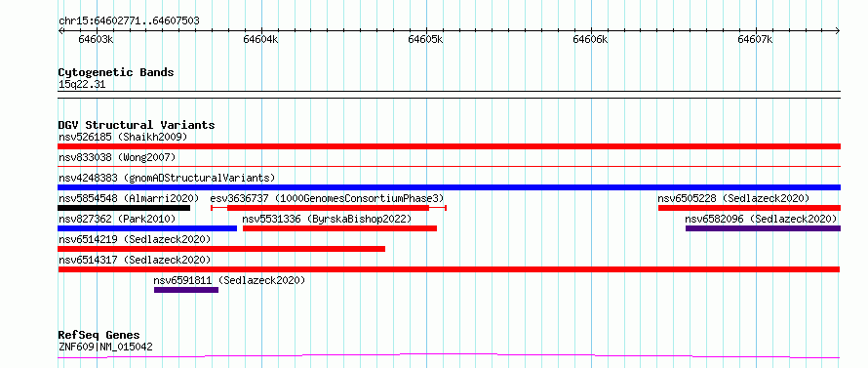Screen dimensions: 868x368
Task: Open variant label nsv5531336 (ByrskaBishop2022)
Action: point(327,219)
